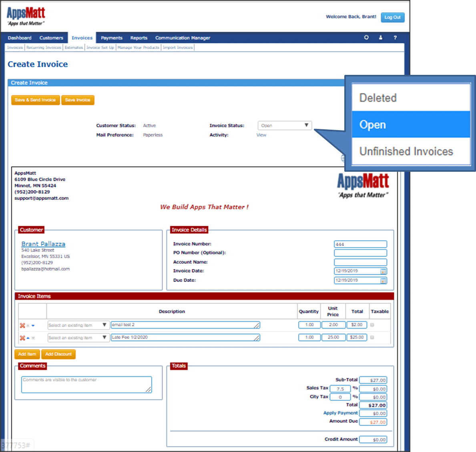476x452 pixels.
Task: Click the PO Number field
Action: (x=360, y=253)
